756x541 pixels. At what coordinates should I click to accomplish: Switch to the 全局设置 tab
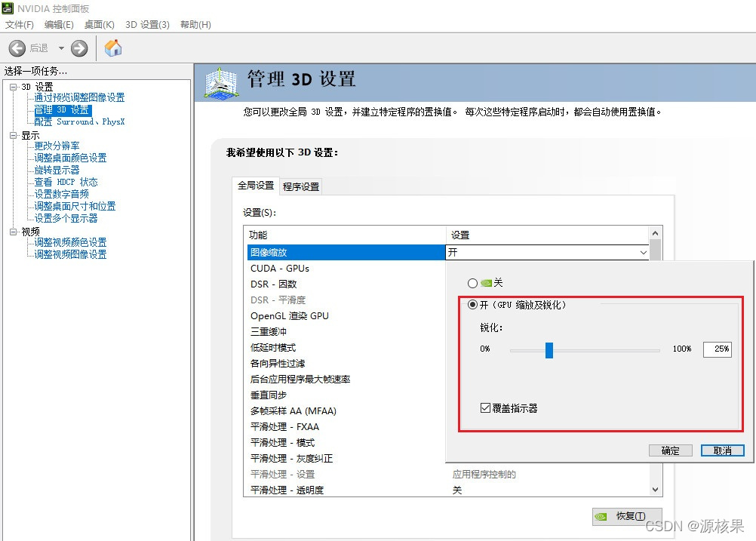[x=256, y=186]
